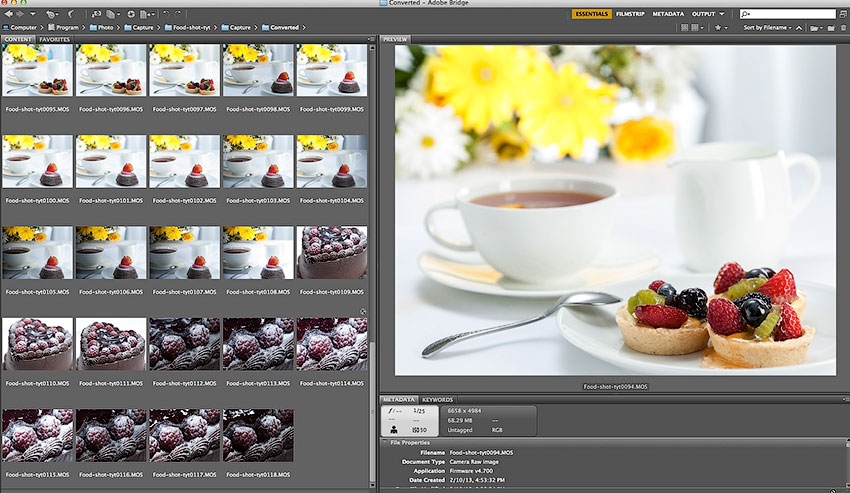Viewport: 850px width, 493px height.
Task: Select thumbnail Food-shot-tyt0102.MOS
Action: [x=184, y=161]
